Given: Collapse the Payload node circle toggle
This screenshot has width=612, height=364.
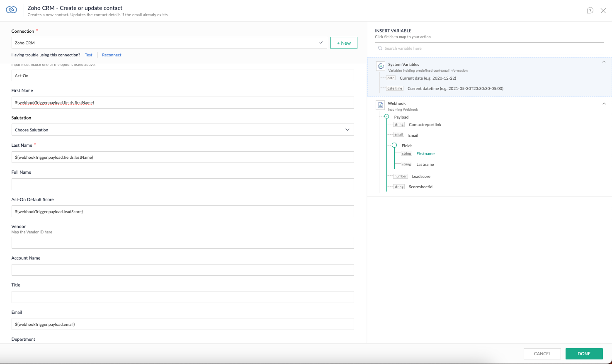Looking at the screenshot, I should pos(386,117).
